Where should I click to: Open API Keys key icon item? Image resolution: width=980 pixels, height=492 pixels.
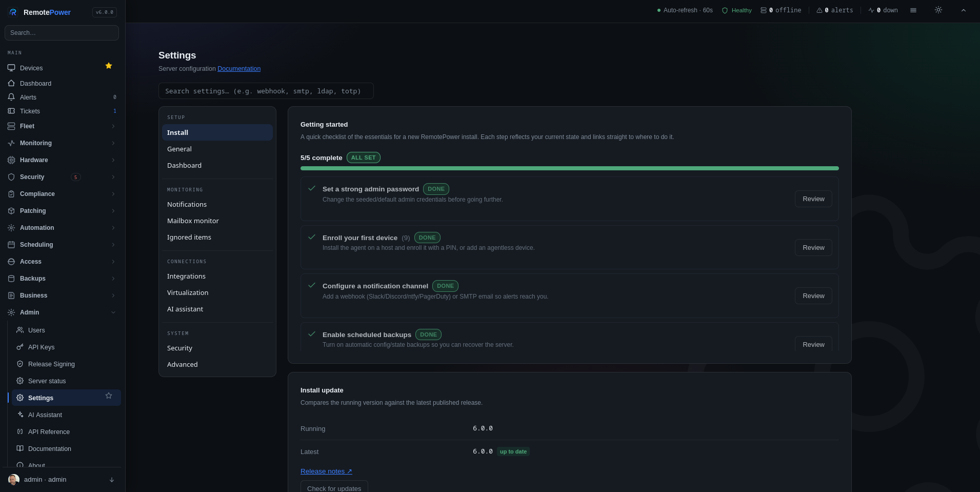(x=20, y=347)
